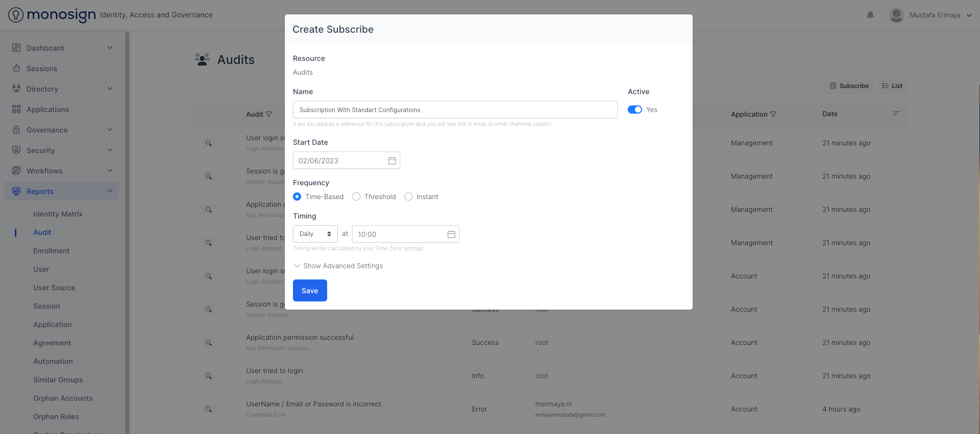Click the calendar icon in Start Date field
The width and height of the screenshot is (980, 434).
click(x=392, y=161)
